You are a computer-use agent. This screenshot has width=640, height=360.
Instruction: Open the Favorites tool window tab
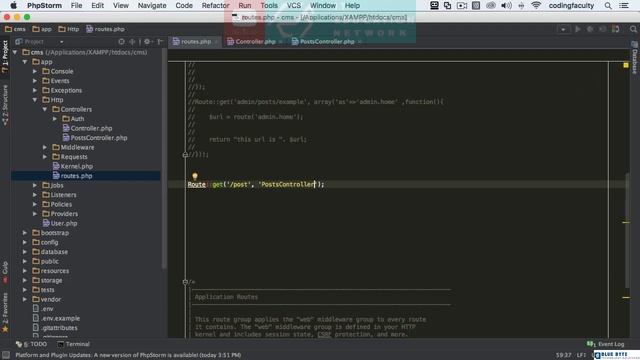tap(5, 313)
